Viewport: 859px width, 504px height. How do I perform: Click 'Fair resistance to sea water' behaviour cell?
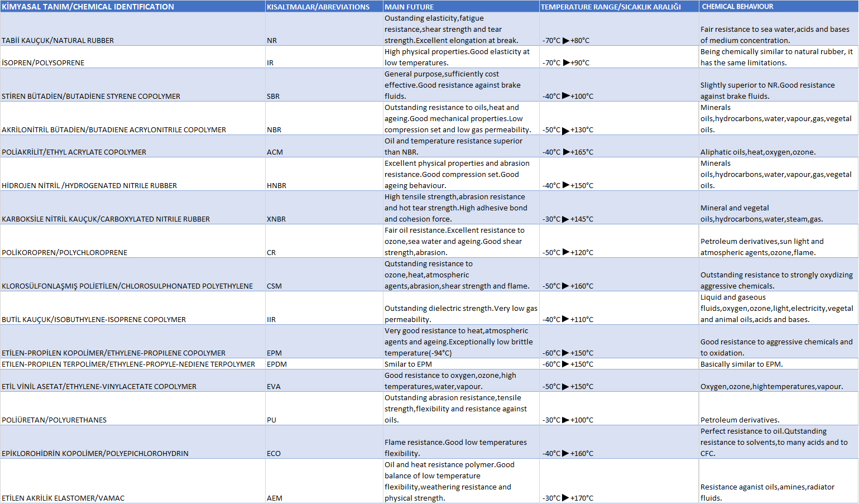click(779, 29)
